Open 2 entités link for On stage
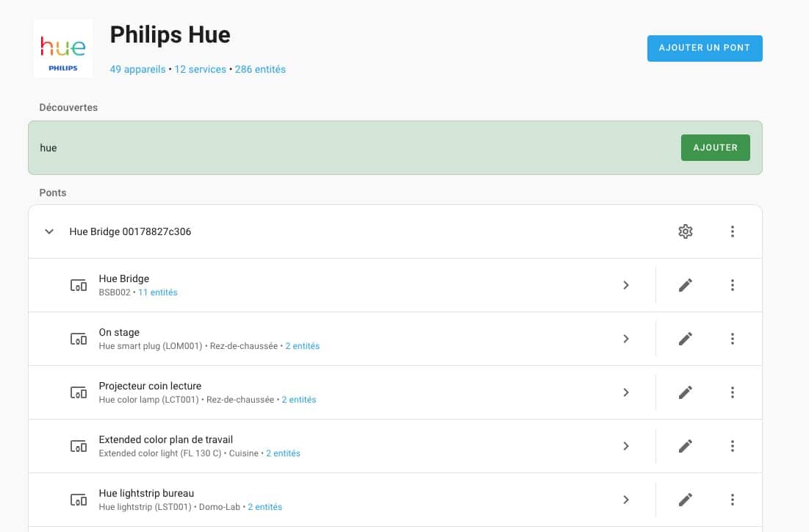 pos(302,345)
